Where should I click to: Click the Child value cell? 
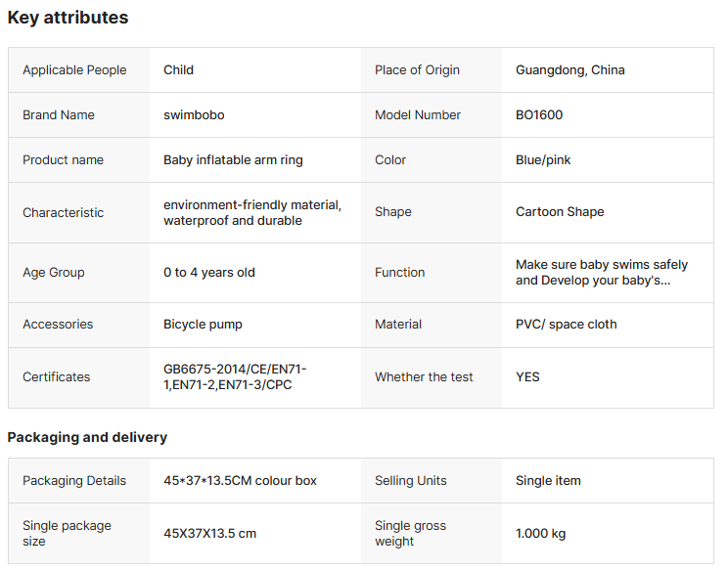pyautogui.click(x=179, y=70)
